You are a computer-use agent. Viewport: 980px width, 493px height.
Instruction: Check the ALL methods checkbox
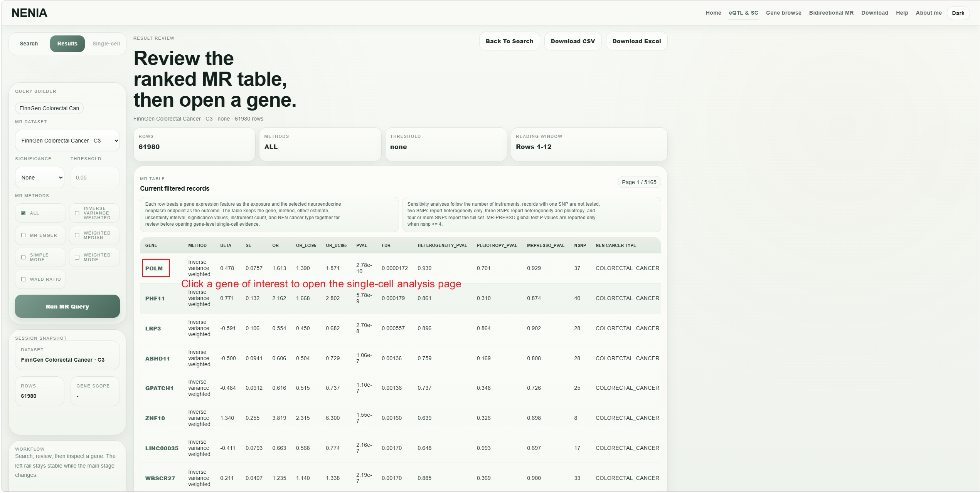coord(24,213)
